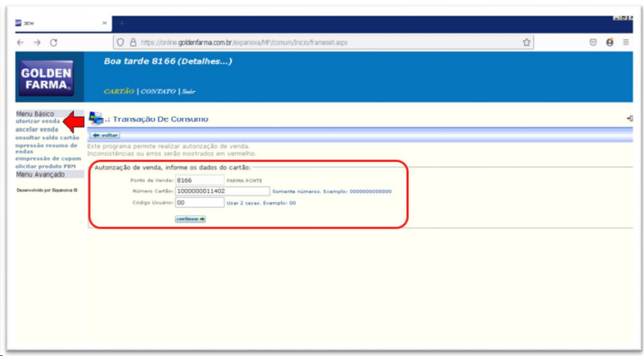The image size is (644, 356).
Task: Click the 'Transação De Consumo' heading
Action: [161, 119]
